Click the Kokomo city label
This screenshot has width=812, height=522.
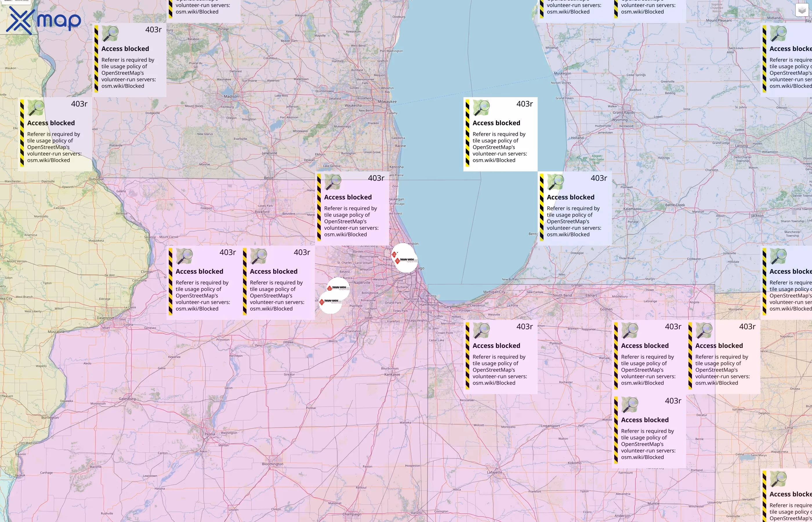(574, 463)
